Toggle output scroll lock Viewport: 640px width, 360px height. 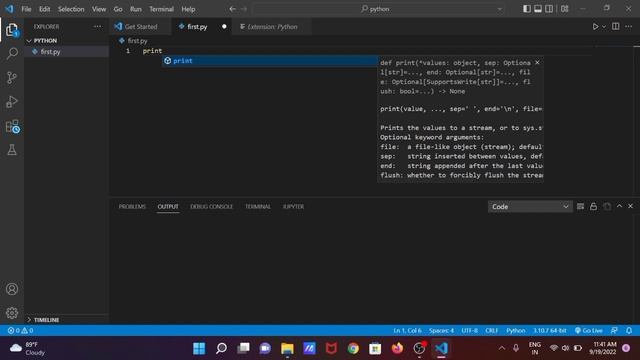click(593, 207)
